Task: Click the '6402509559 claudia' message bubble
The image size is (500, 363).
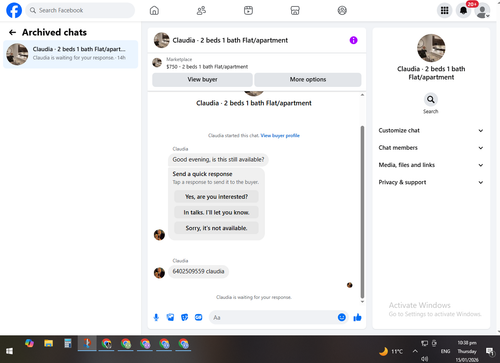Action: [198, 271]
